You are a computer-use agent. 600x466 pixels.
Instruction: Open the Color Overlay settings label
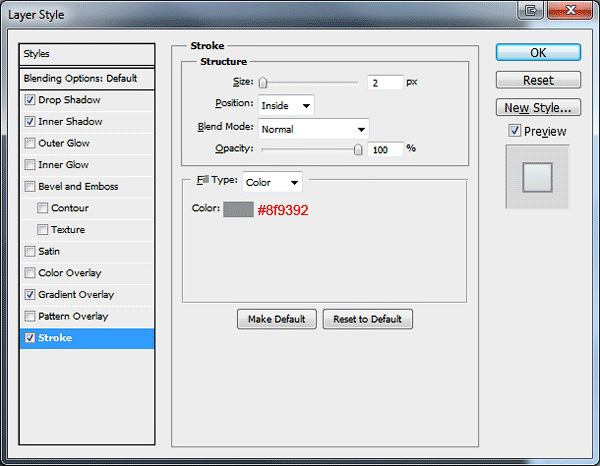coord(70,273)
